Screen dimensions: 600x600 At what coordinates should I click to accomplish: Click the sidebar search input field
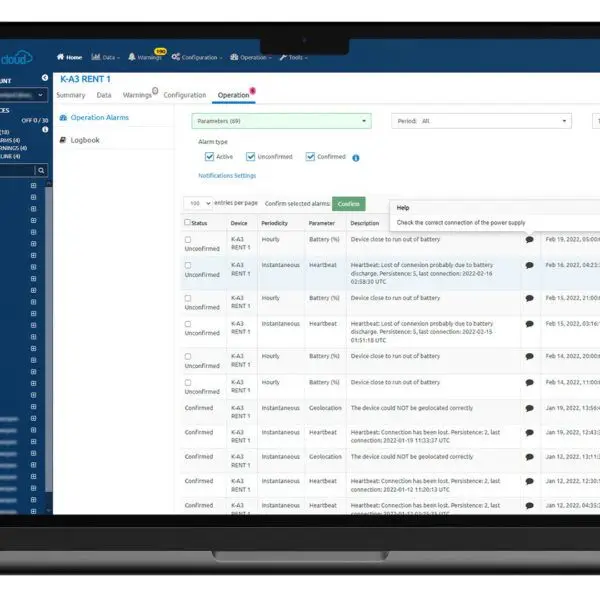[x=17, y=171]
